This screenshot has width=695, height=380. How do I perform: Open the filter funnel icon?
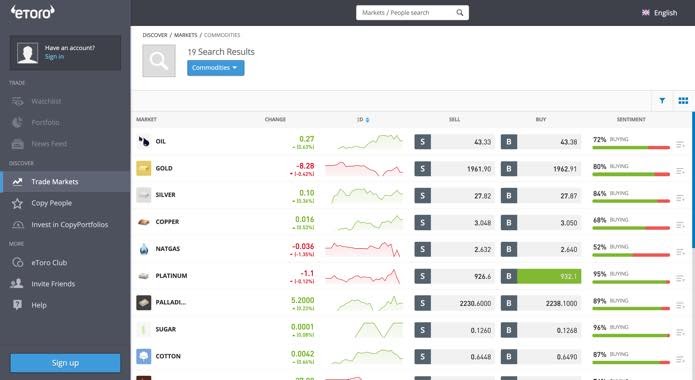[662, 101]
